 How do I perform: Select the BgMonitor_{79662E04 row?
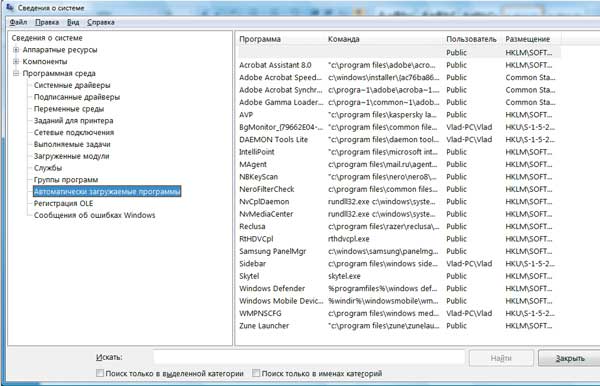399,127
